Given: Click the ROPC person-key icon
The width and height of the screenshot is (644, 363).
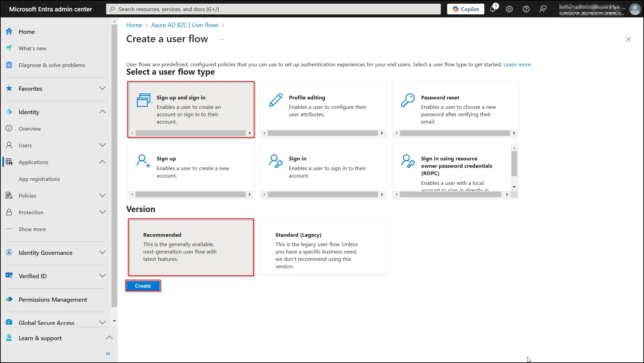Looking at the screenshot, I should tap(408, 161).
